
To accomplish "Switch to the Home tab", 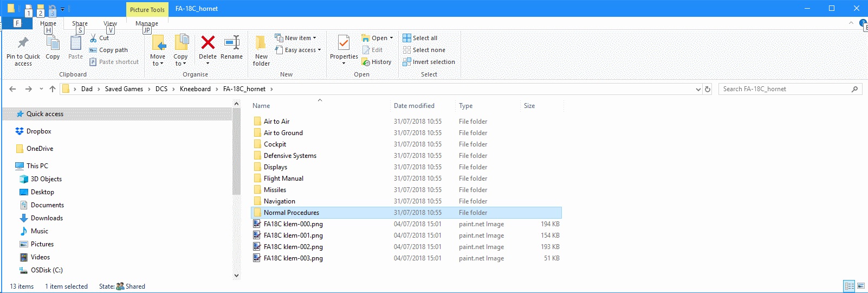I will coord(48,23).
